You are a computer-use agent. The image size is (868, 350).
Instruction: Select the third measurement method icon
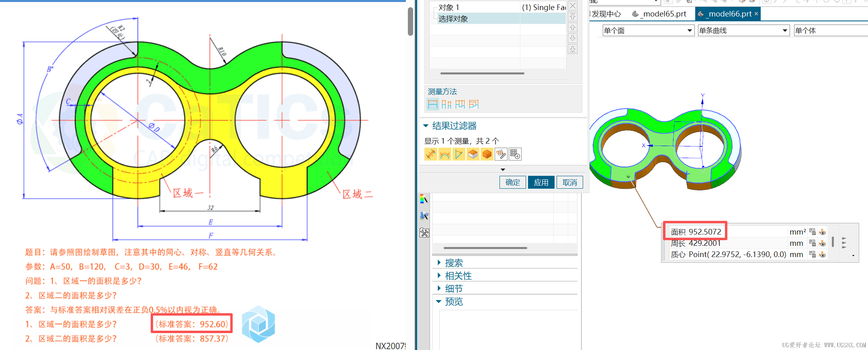pos(460,105)
